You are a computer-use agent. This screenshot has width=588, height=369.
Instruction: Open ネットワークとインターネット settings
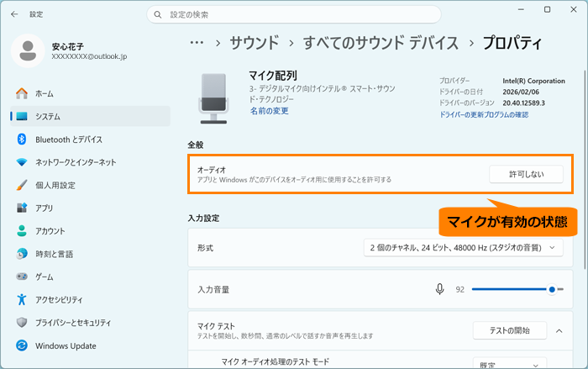pos(91,162)
